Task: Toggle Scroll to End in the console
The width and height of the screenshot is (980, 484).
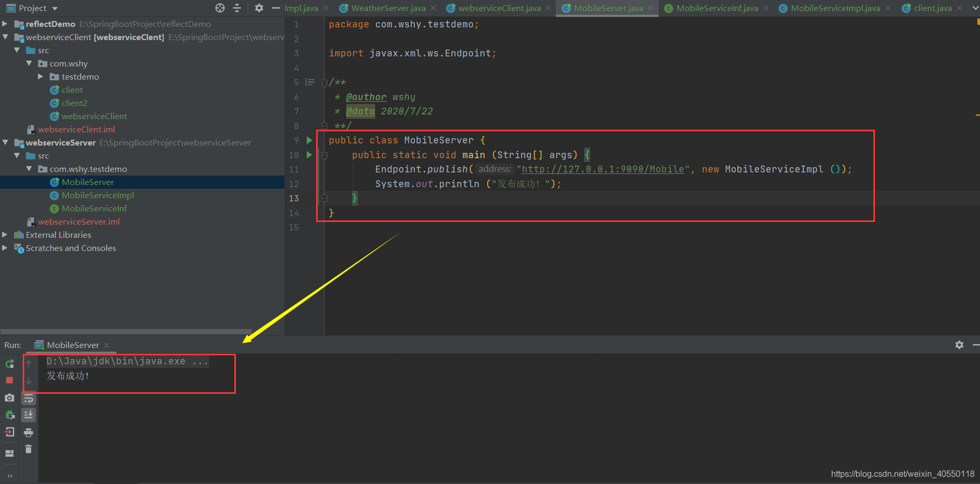Action: click(28, 415)
